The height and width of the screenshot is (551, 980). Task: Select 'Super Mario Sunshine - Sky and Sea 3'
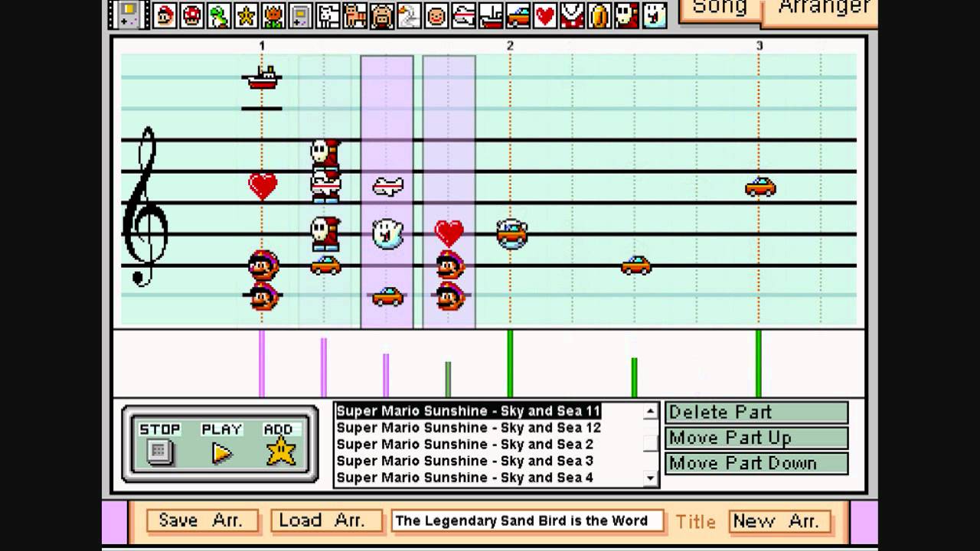(465, 461)
